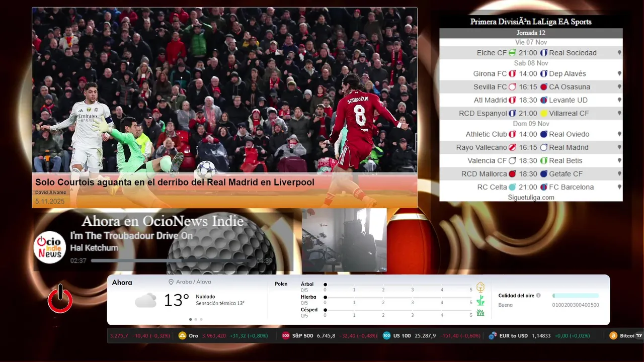This screenshot has width=644, height=362.
Task: Click the Polen section label
Action: tap(281, 284)
